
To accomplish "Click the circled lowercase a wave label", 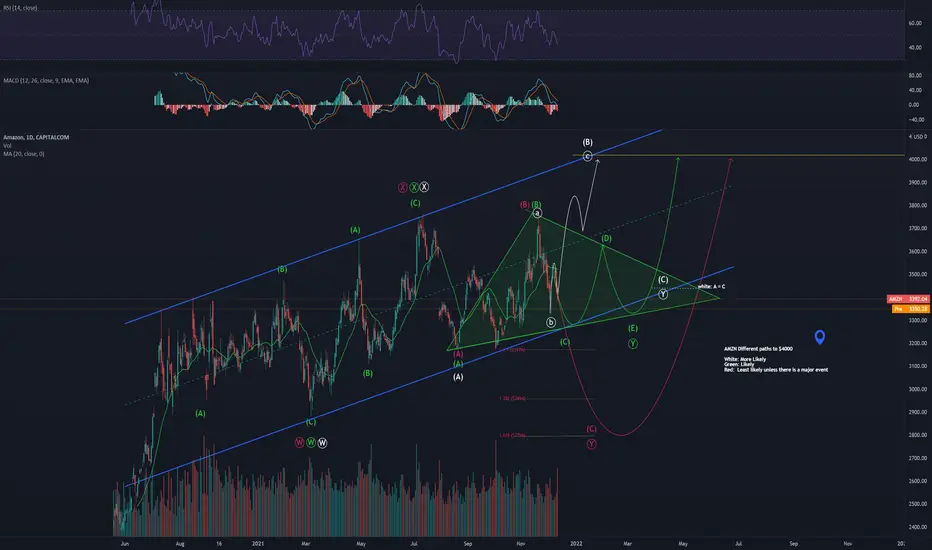I will click(537, 213).
